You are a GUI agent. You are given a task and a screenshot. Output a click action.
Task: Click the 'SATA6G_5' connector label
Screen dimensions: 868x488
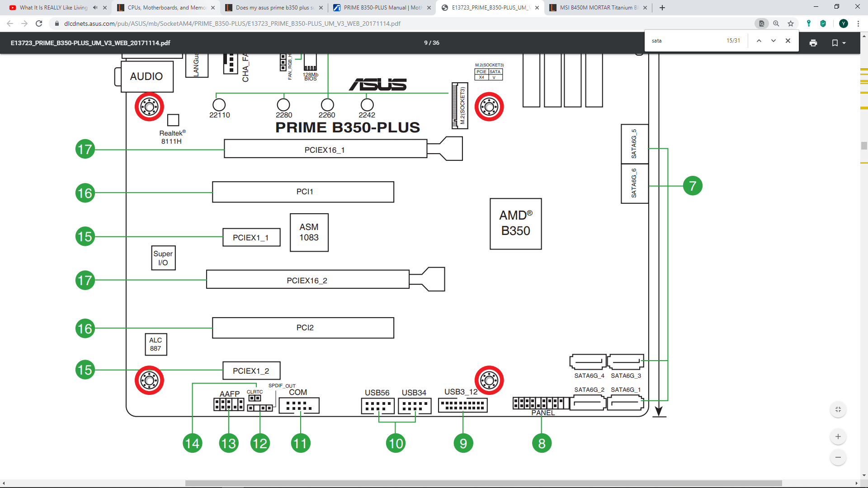(634, 144)
